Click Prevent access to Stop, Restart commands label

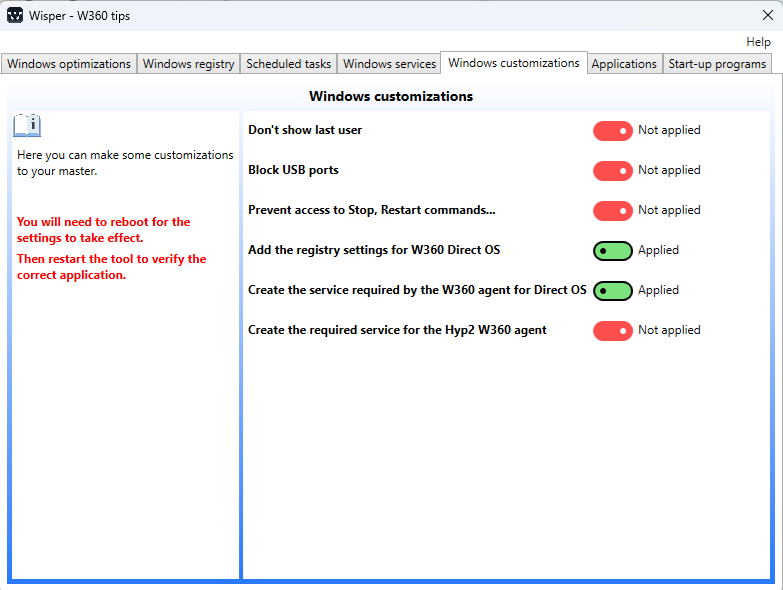pos(372,210)
